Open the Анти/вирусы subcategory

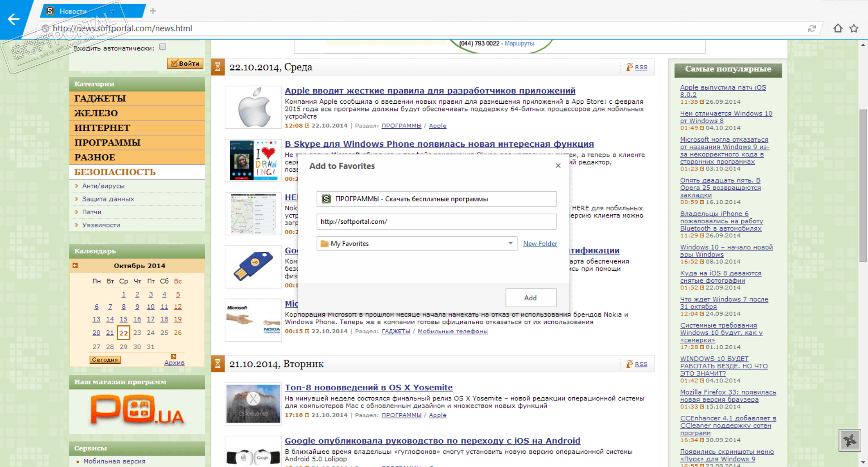point(103,186)
